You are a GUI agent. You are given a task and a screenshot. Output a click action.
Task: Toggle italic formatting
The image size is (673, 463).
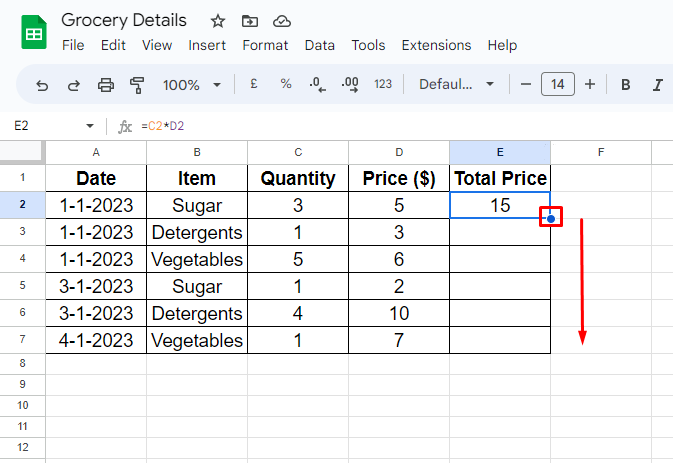click(x=657, y=85)
